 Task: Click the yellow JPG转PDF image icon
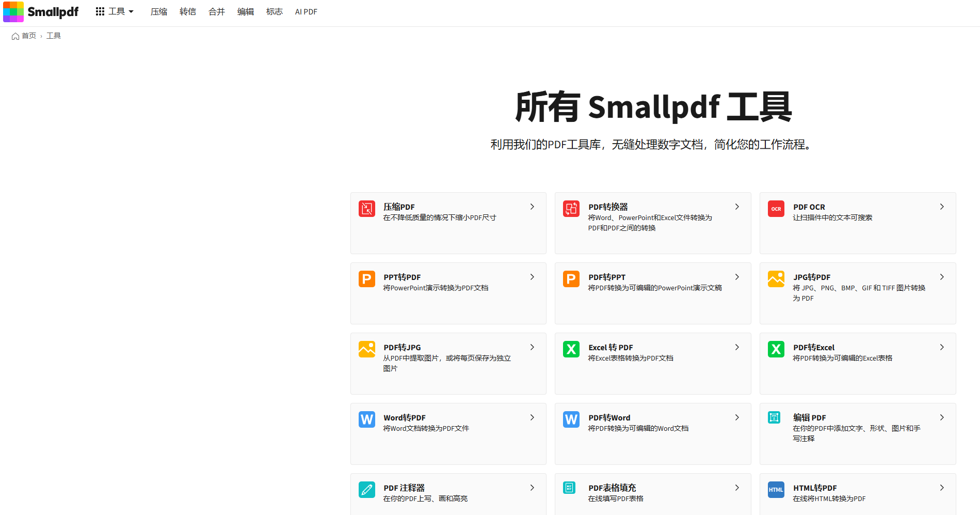[x=776, y=279]
